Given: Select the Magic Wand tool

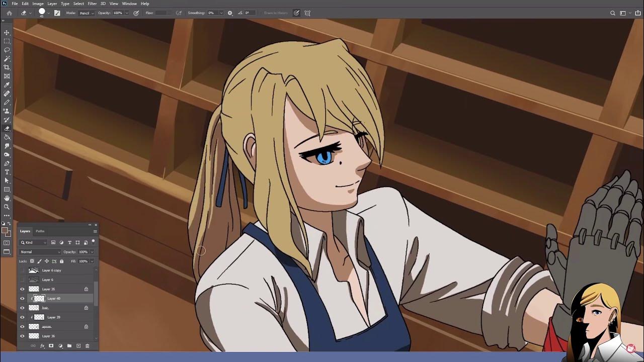Looking at the screenshot, I should coord(7,59).
